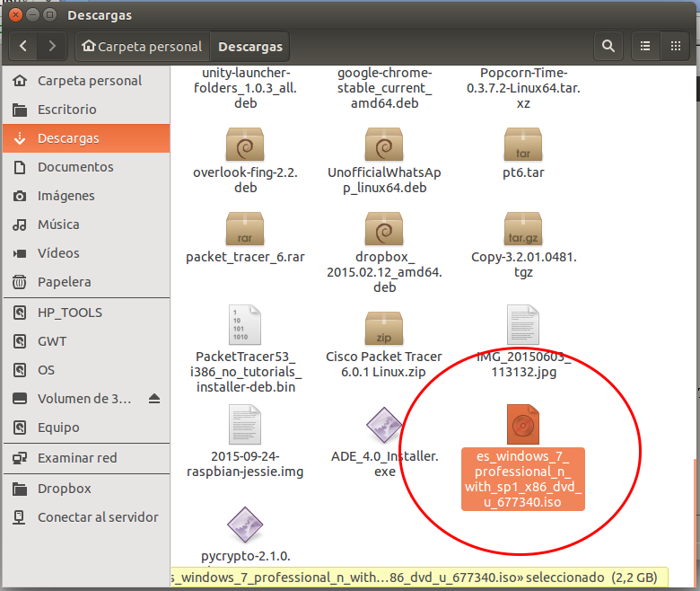
Task: Open Papelera trash in sidebar
Action: 86,282
